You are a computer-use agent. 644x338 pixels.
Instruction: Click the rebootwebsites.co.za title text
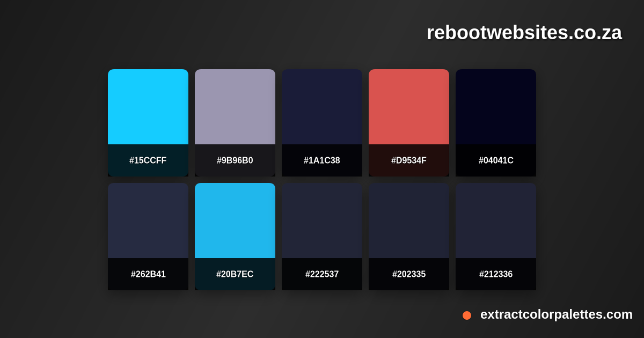click(x=524, y=33)
